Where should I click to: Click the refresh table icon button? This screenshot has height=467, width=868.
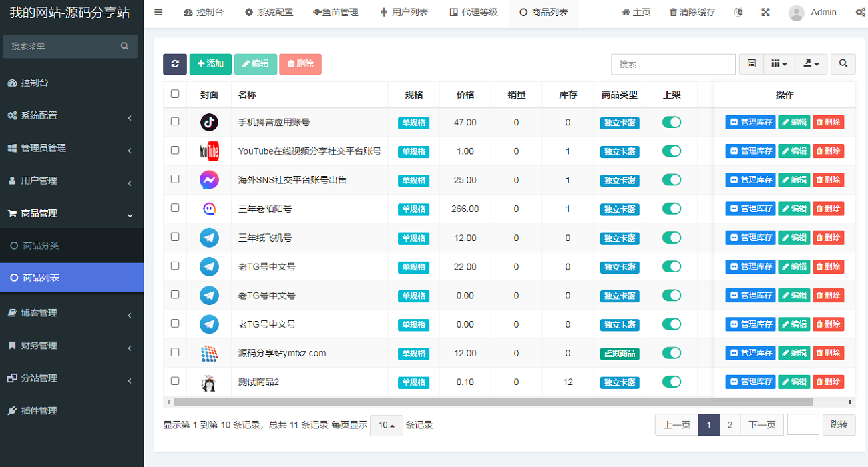[x=175, y=64]
